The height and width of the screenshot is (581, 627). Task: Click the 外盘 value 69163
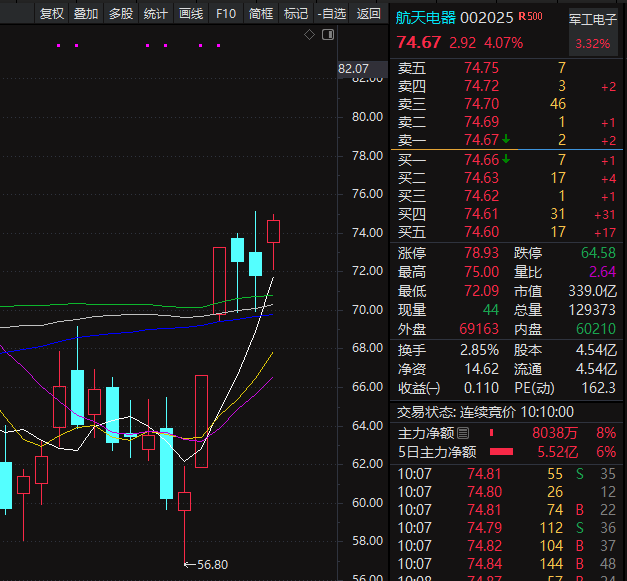pos(479,329)
